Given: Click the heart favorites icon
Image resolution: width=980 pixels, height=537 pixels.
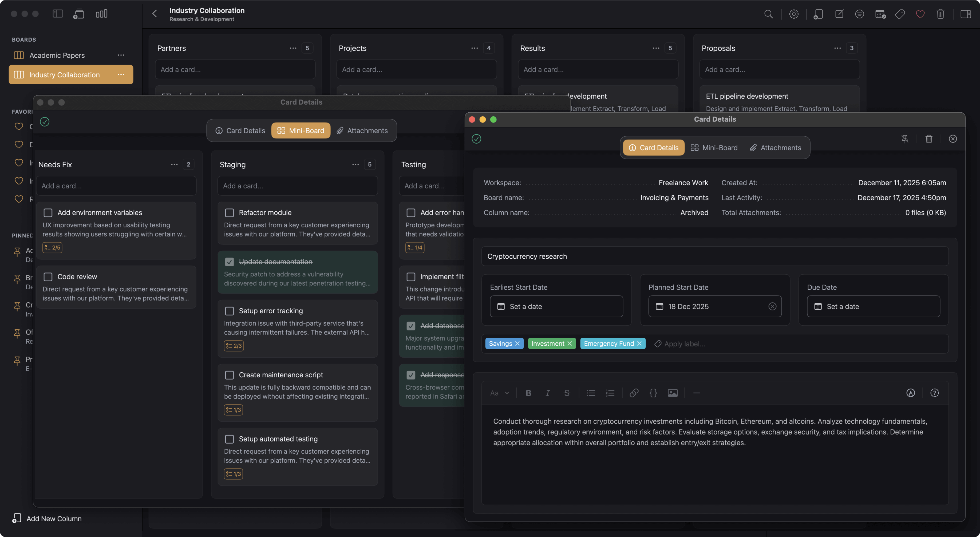Looking at the screenshot, I should 920,14.
